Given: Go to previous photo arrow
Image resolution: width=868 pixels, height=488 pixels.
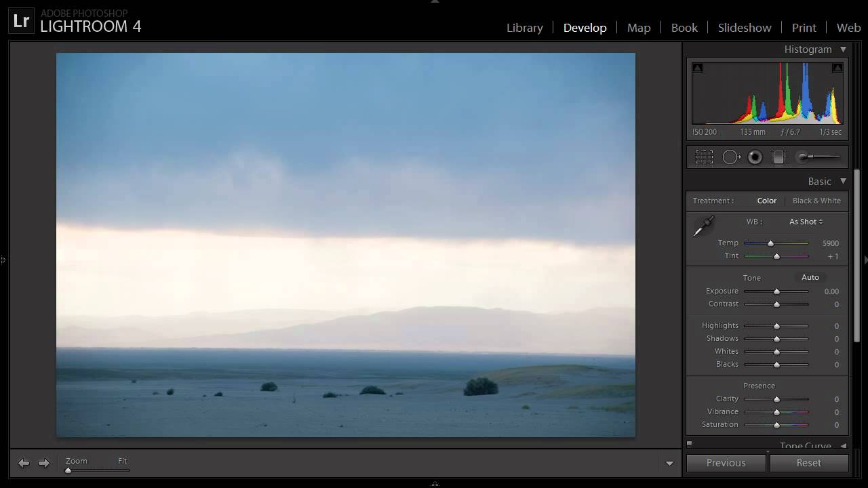Looking at the screenshot, I should [24, 463].
